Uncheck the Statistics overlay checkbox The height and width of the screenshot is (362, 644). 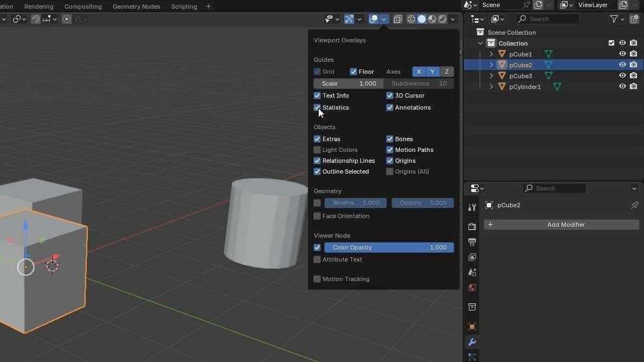[x=317, y=107]
